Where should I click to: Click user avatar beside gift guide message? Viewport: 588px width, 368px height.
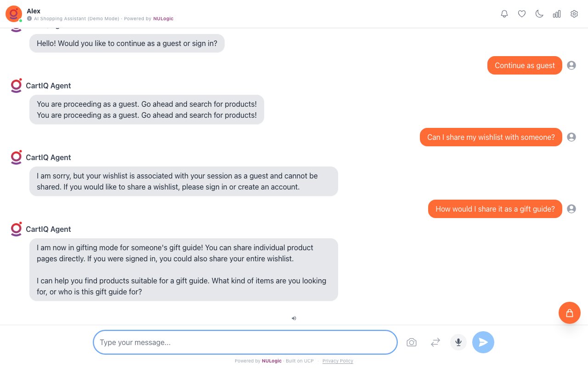[x=571, y=209]
